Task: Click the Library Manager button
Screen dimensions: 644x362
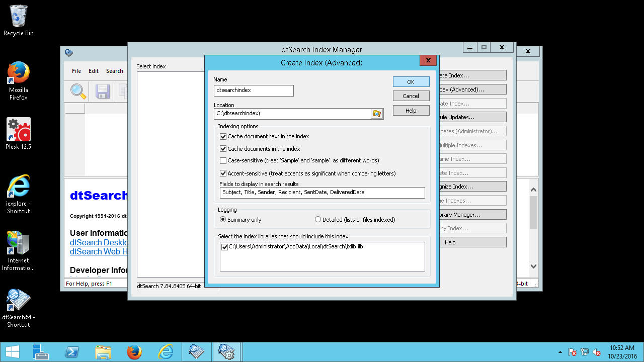Action: coord(473,215)
